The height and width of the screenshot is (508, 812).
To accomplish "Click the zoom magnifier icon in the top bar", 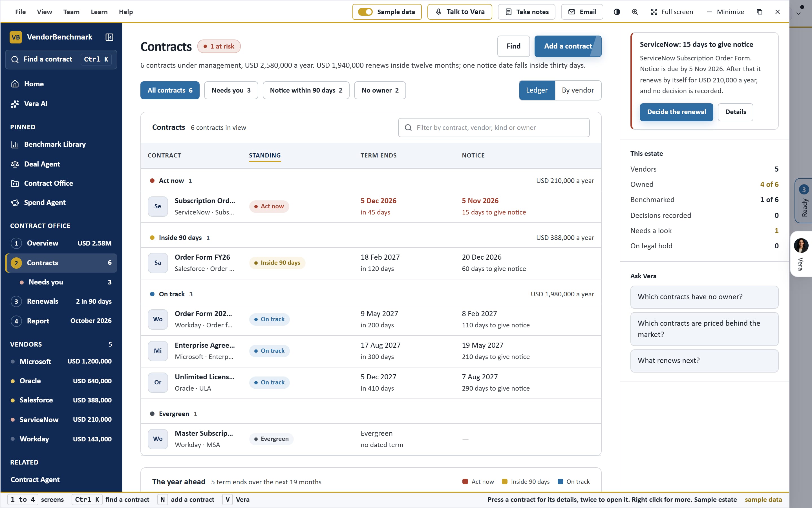I will click(x=635, y=12).
